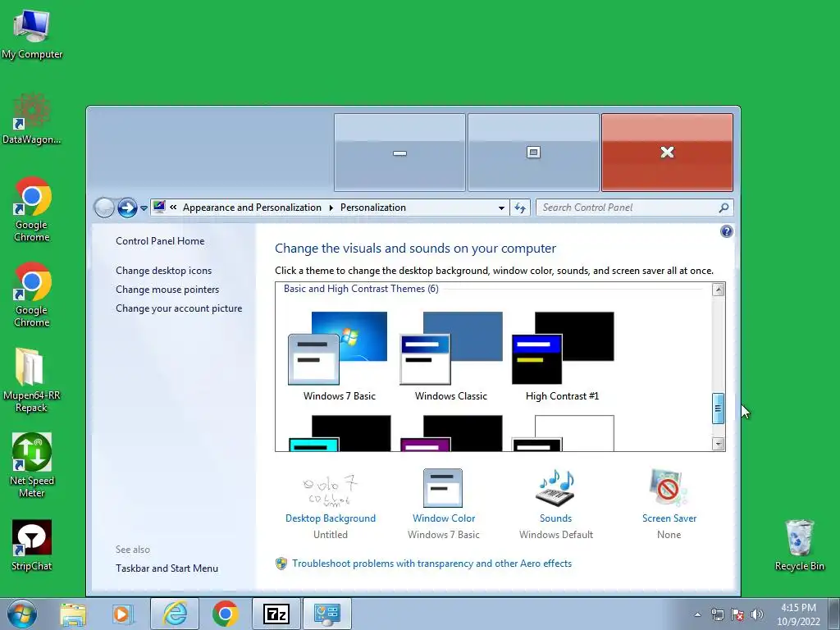The image size is (840, 630).
Task: Click the Window Color icon
Action: [443, 487]
